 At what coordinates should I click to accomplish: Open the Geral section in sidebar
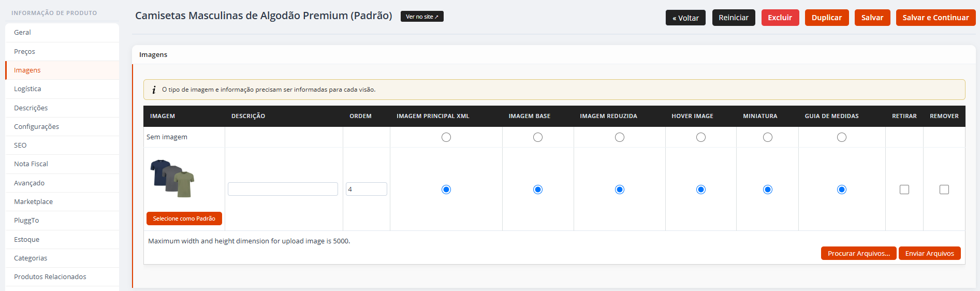click(x=62, y=32)
